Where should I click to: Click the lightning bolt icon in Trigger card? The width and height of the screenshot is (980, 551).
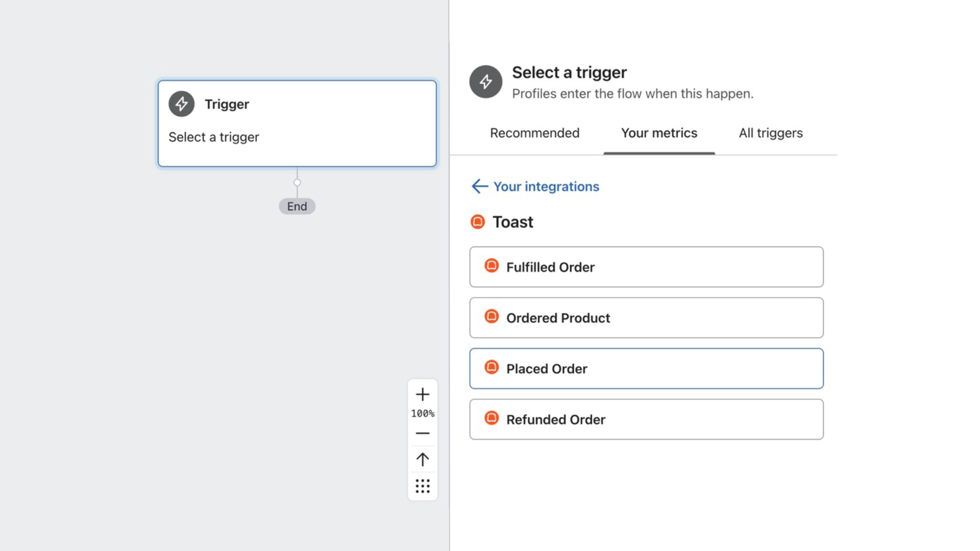click(x=182, y=104)
